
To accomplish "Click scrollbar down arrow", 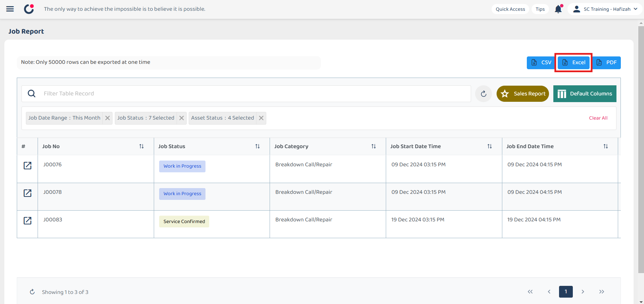I will [641, 302].
